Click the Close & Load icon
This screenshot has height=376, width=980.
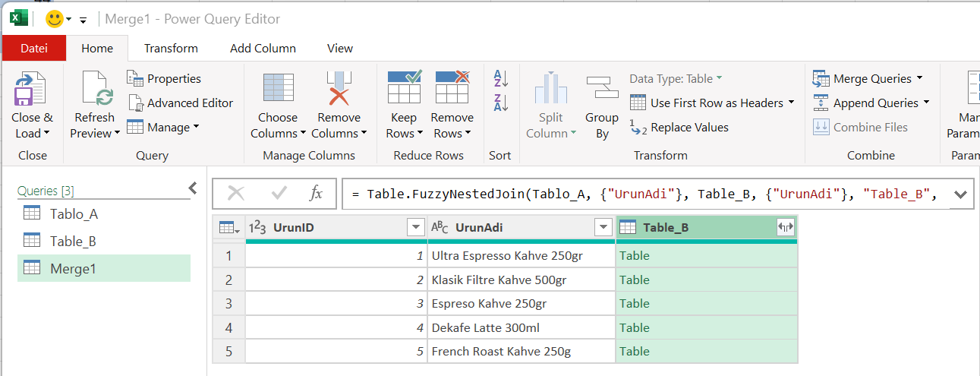pyautogui.click(x=30, y=90)
